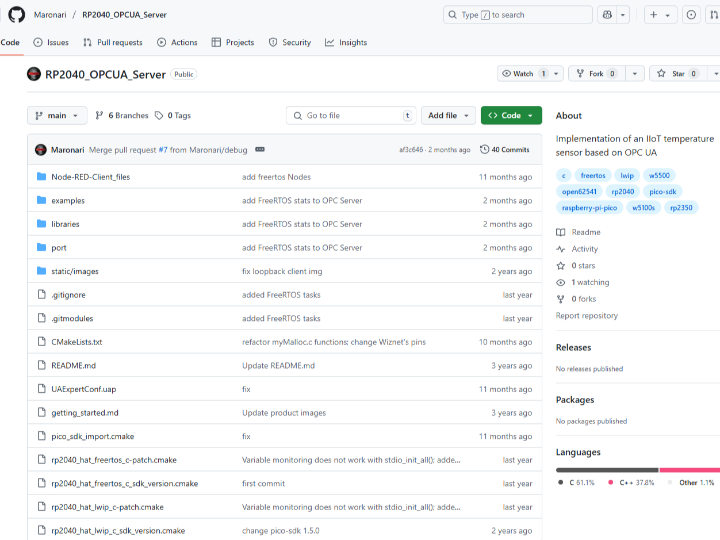This screenshot has width=720, height=540.
Task: Open the Insights tab
Action: click(x=346, y=42)
